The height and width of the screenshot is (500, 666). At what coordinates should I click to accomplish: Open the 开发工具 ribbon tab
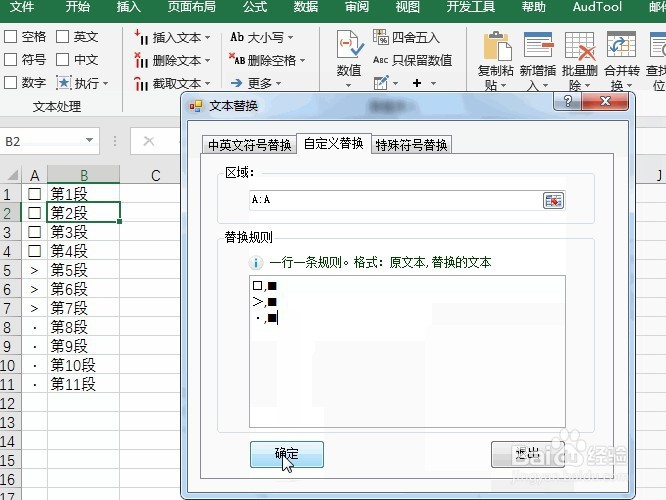[x=471, y=7]
